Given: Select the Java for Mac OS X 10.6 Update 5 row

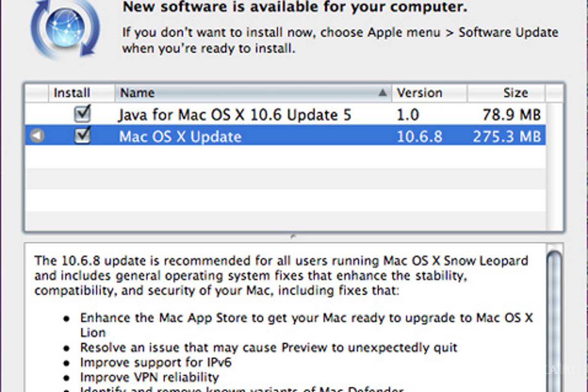Looking at the screenshot, I should click(x=234, y=115).
